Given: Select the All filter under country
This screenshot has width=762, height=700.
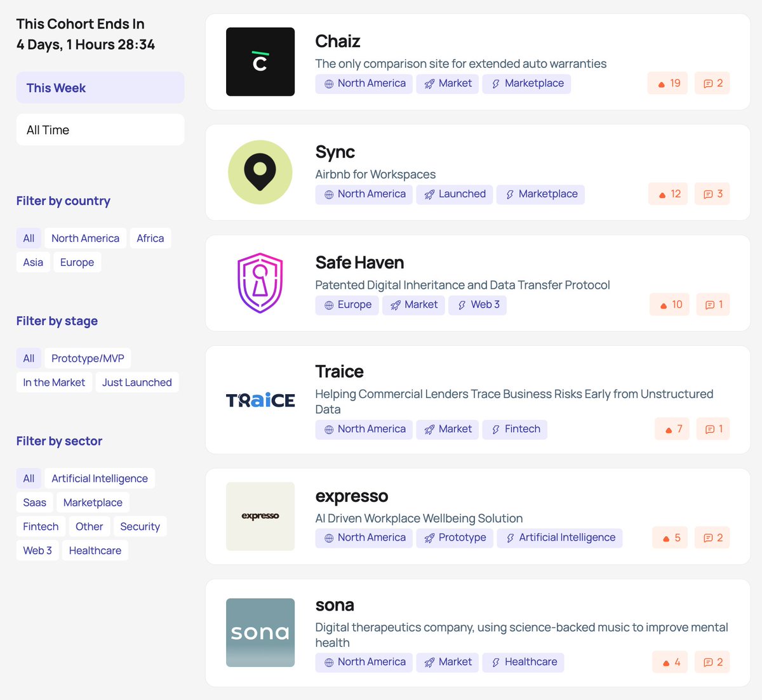Looking at the screenshot, I should [x=29, y=238].
